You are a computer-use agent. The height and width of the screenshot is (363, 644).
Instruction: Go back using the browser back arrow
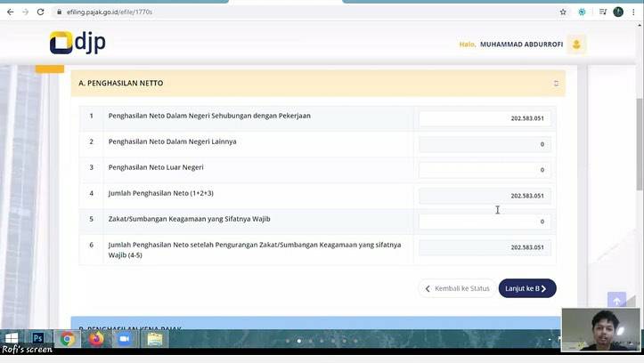(10, 12)
